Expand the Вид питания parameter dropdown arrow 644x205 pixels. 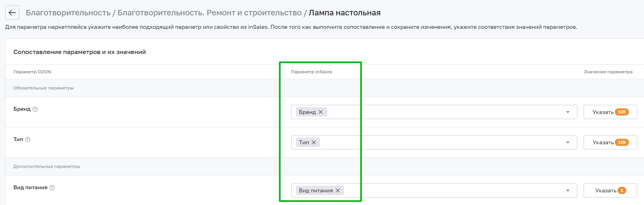point(568,190)
